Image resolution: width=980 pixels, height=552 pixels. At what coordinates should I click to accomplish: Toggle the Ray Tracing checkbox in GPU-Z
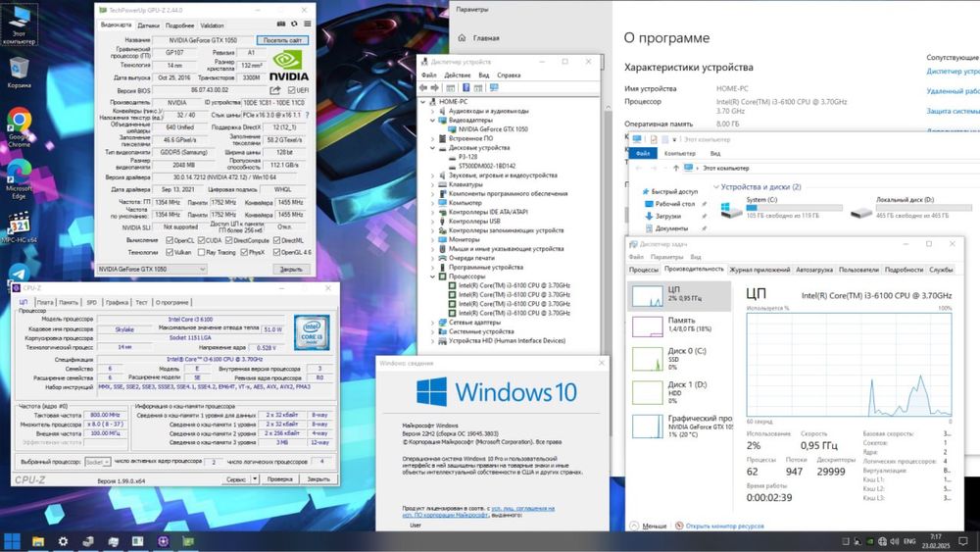201,252
